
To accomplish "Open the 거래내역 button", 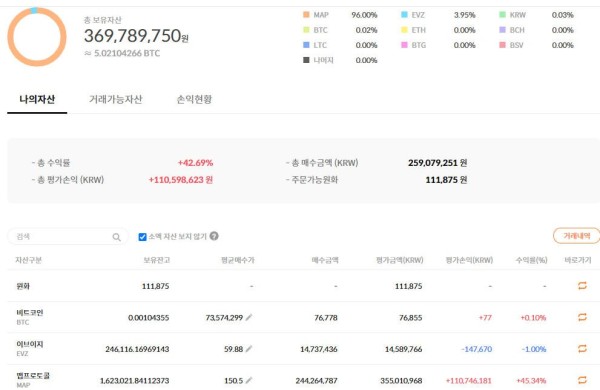I will pyautogui.click(x=577, y=236).
